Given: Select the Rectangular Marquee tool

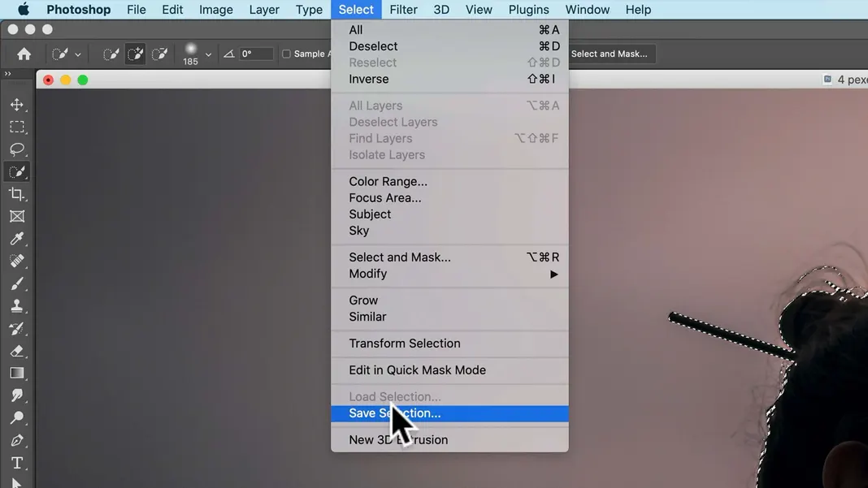Looking at the screenshot, I should pos(17,127).
